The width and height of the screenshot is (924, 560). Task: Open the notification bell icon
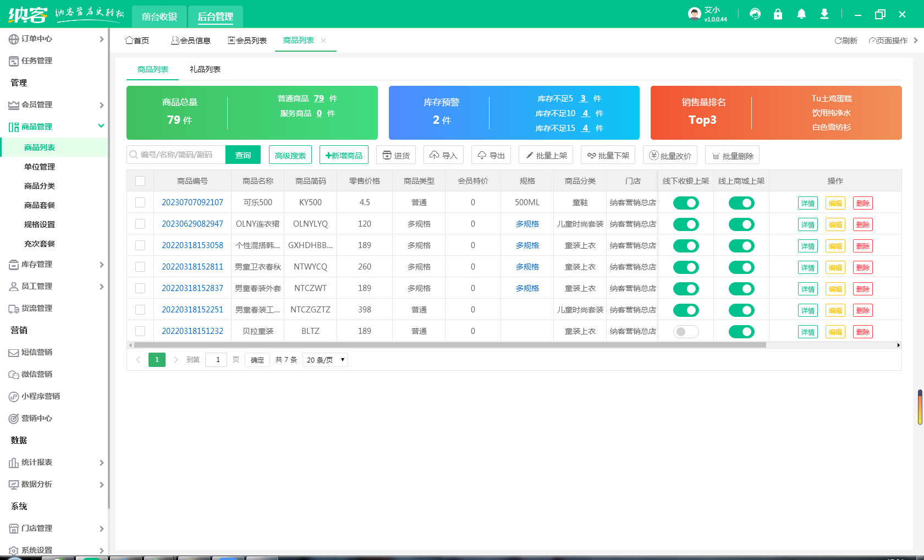[x=801, y=14]
